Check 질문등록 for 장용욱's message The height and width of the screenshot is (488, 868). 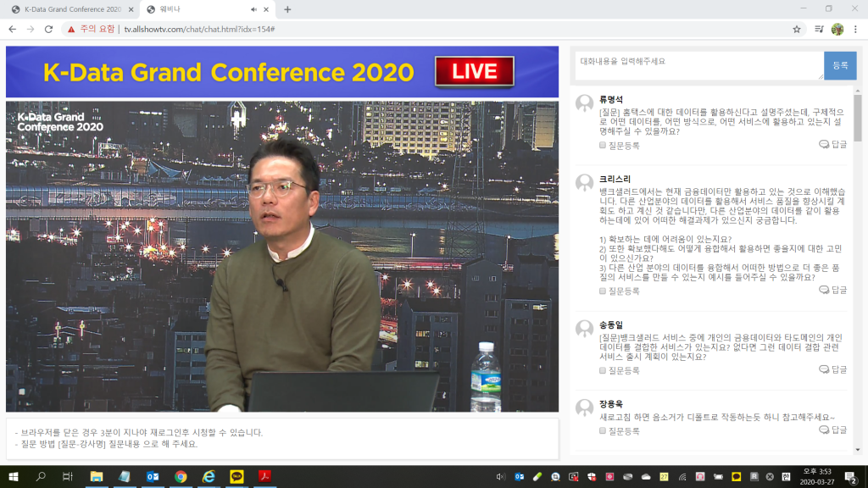coord(603,431)
